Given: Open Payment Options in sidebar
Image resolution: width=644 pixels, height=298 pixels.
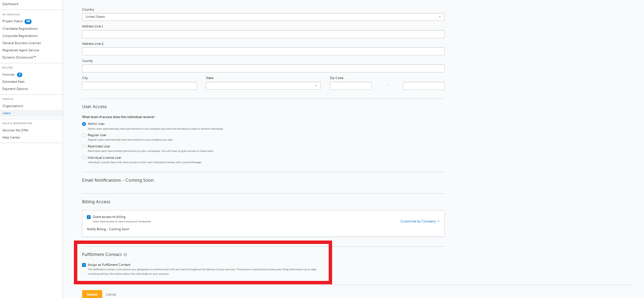Looking at the screenshot, I should [15, 89].
